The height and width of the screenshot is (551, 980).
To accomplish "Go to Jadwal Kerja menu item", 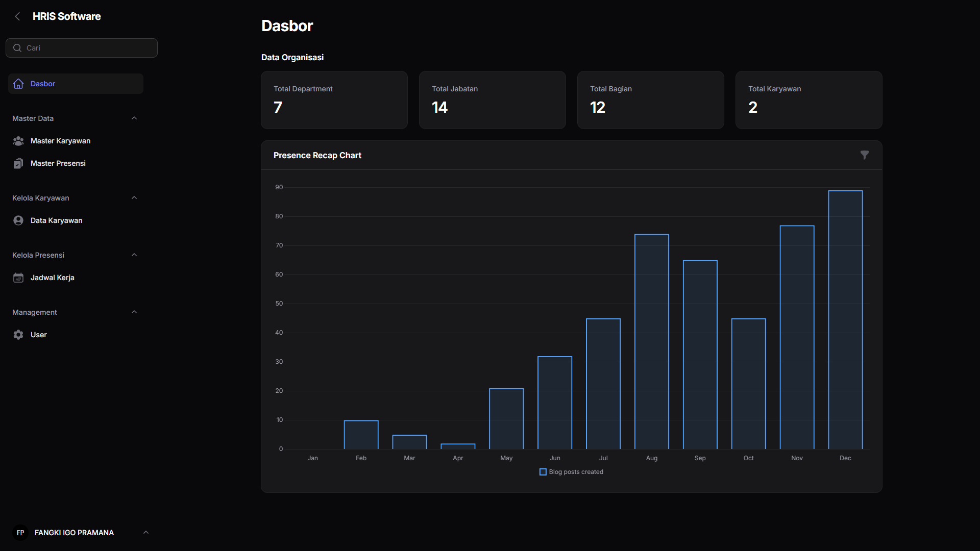I will [53, 278].
